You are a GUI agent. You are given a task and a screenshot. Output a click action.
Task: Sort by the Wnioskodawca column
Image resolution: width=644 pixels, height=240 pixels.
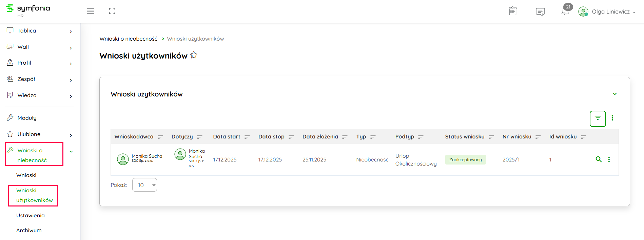coord(160,137)
